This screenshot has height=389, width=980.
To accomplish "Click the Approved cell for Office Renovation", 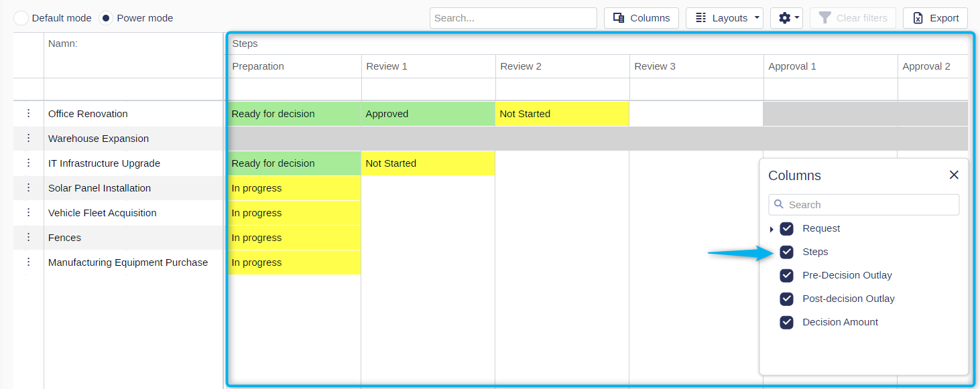I will coord(428,114).
